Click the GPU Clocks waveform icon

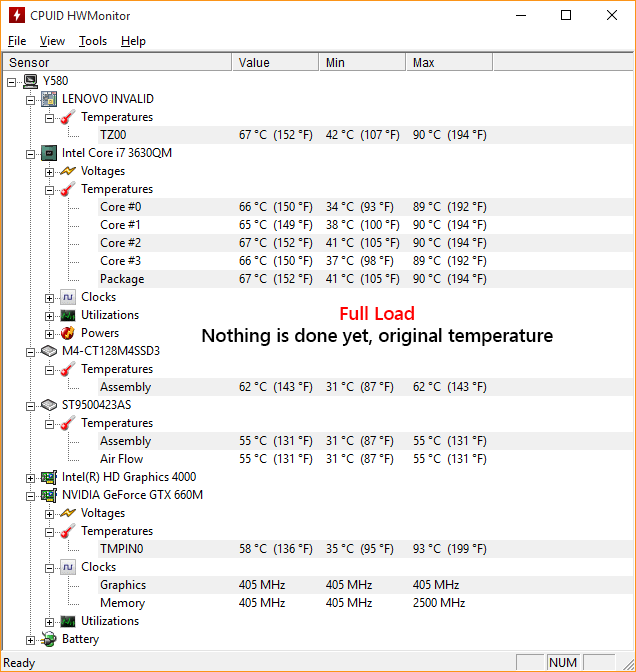click(68, 567)
